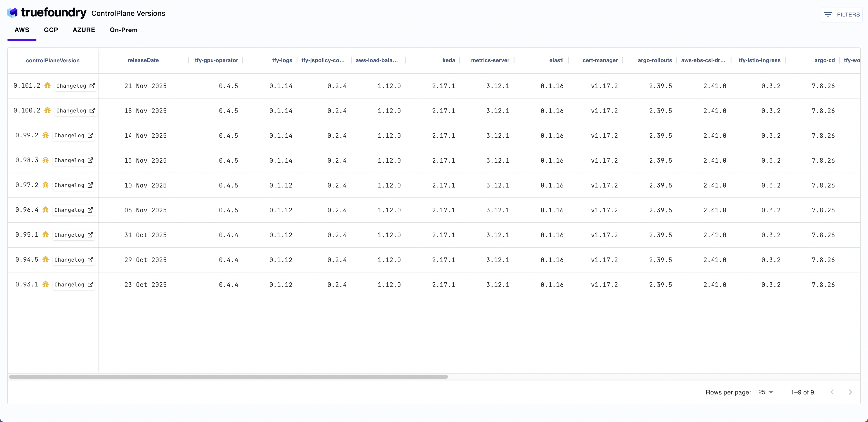Click the bug icon beside version 0.99.2
868x422 pixels.
coord(45,135)
